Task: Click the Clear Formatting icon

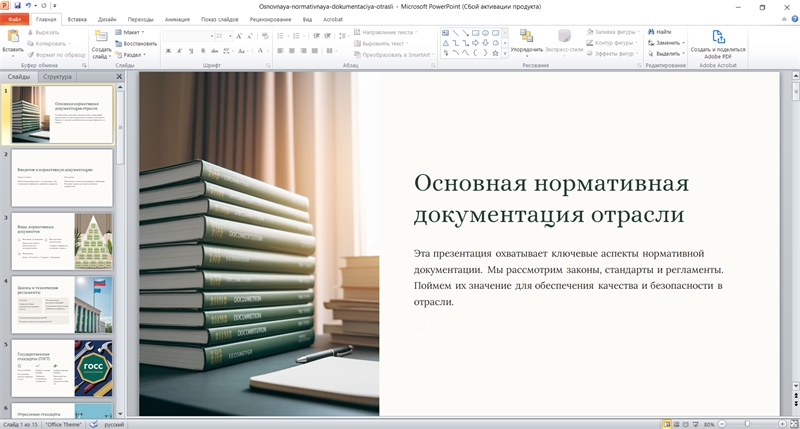Action: tap(265, 36)
